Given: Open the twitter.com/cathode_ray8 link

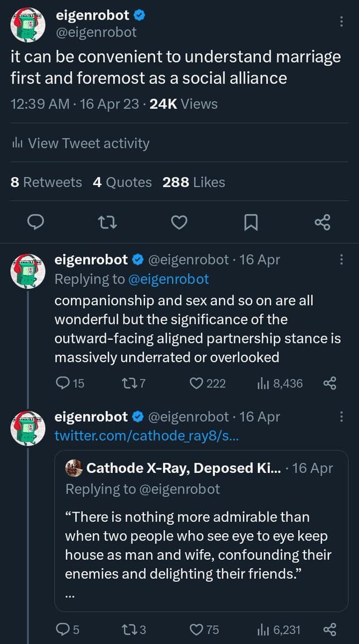Looking at the screenshot, I should click(x=146, y=436).
